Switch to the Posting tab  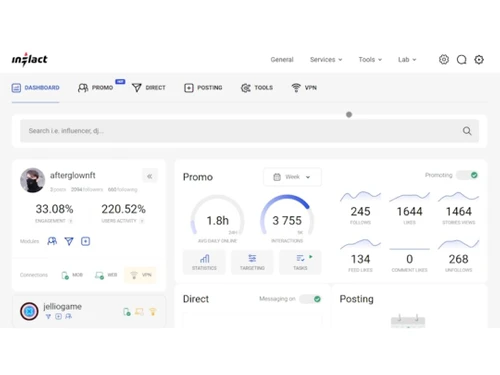203,88
